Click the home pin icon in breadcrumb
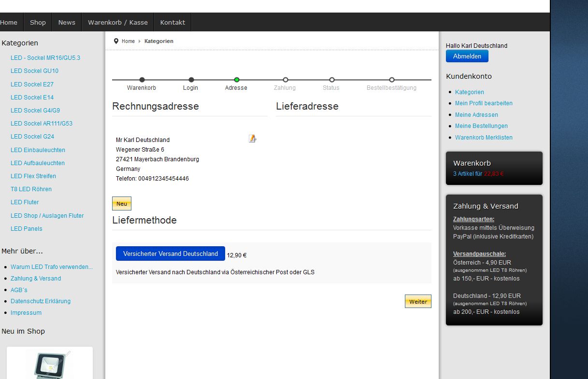Screen dimensions: 588x379 (x=116, y=41)
